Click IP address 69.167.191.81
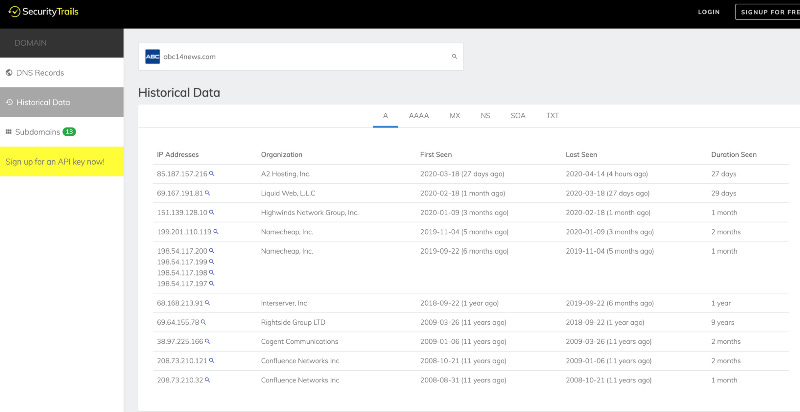 (x=180, y=193)
